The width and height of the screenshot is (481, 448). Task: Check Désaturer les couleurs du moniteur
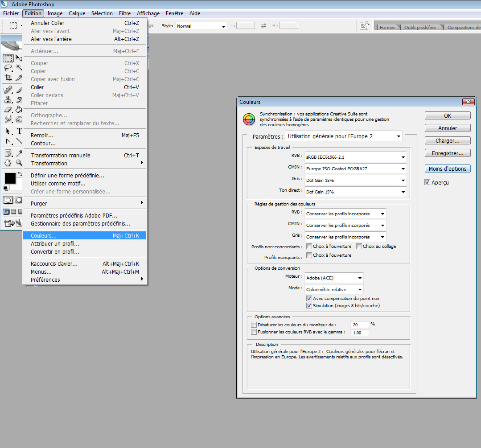(x=254, y=325)
